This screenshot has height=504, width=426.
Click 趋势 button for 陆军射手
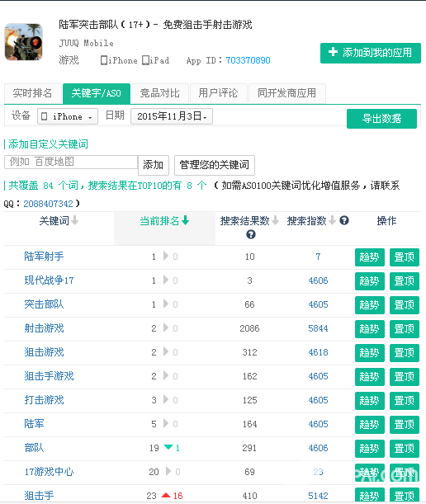(x=370, y=257)
